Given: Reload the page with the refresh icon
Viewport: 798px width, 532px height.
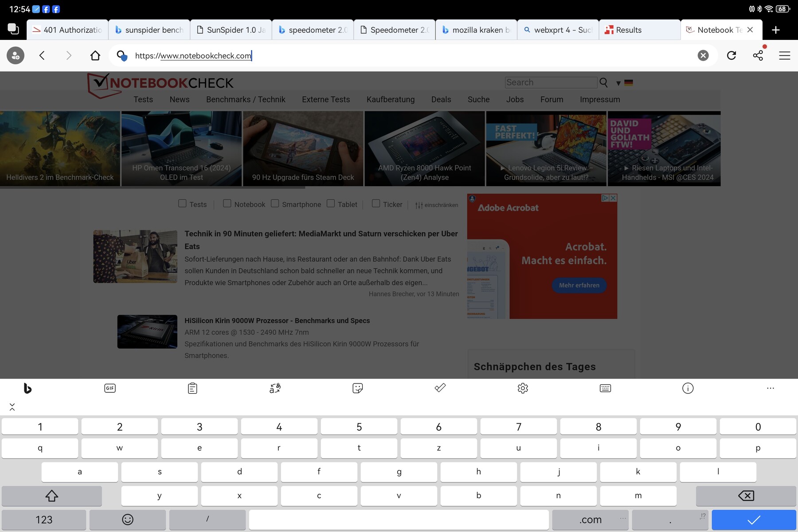Looking at the screenshot, I should 731,55.
